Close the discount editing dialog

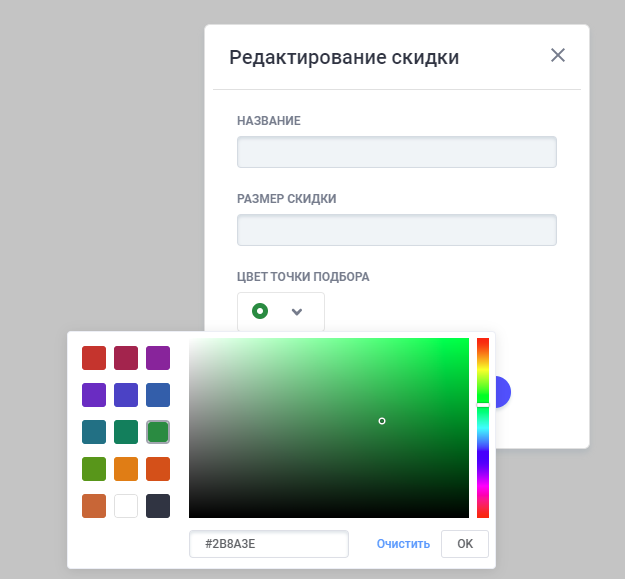coord(558,55)
